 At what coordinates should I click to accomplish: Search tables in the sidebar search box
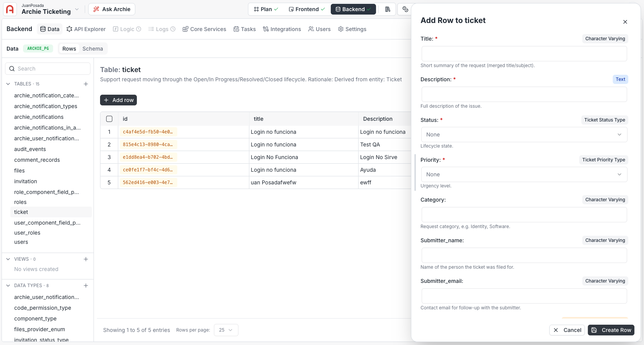pyautogui.click(x=48, y=69)
